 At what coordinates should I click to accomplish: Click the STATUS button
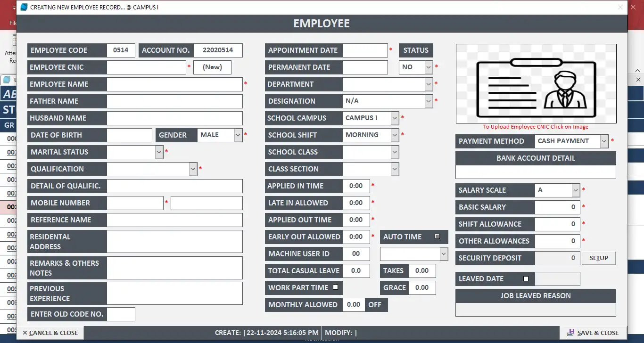pos(415,50)
